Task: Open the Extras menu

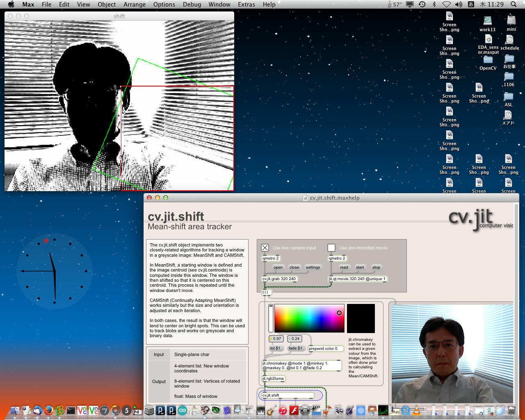Action: coord(246,5)
